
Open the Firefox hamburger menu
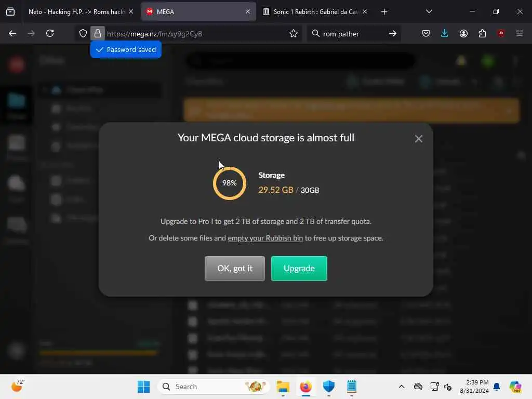tap(520, 33)
